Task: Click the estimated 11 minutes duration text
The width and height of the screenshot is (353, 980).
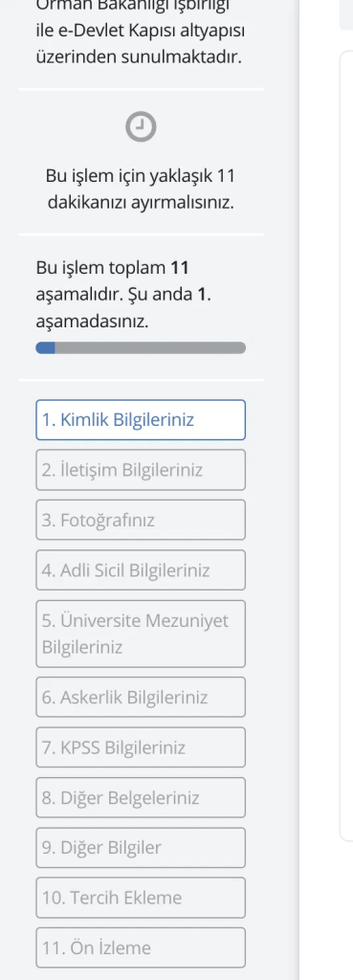Action: (141, 189)
